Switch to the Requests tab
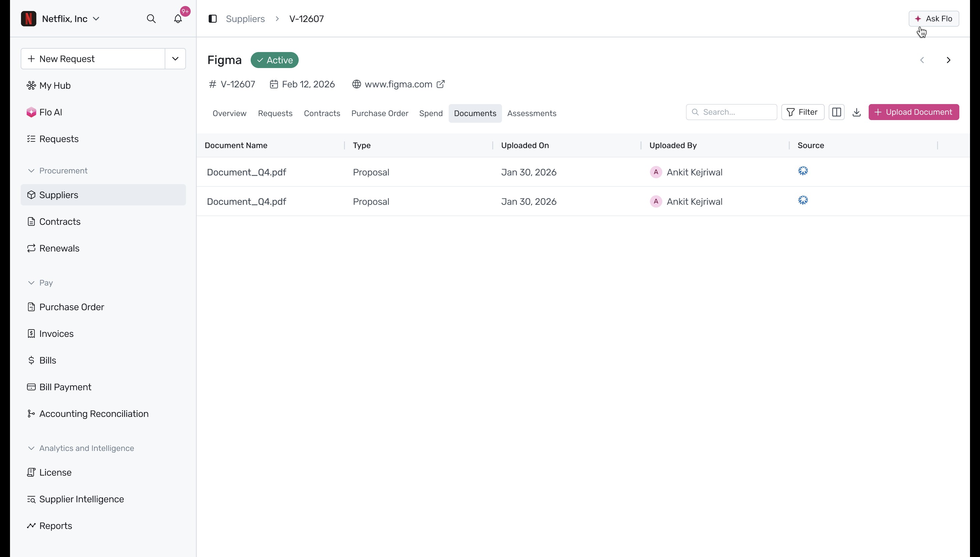 tap(275, 114)
